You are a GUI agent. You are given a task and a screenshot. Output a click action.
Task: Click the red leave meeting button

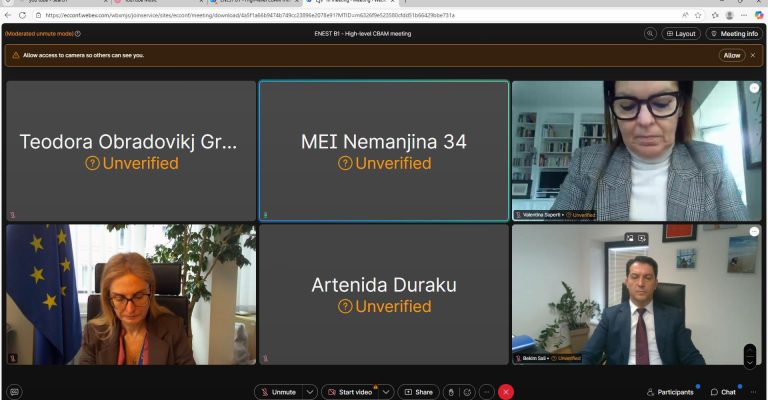coord(506,392)
